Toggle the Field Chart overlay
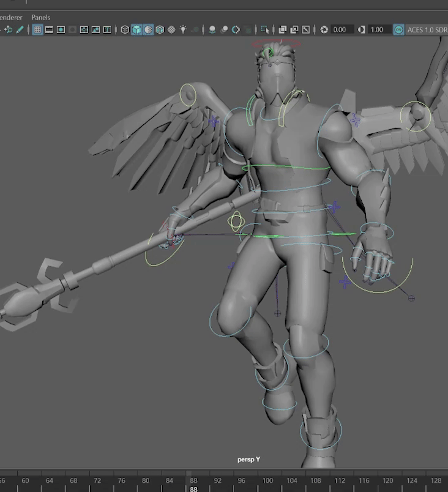Viewport: 448px width, 492px height. click(84, 30)
